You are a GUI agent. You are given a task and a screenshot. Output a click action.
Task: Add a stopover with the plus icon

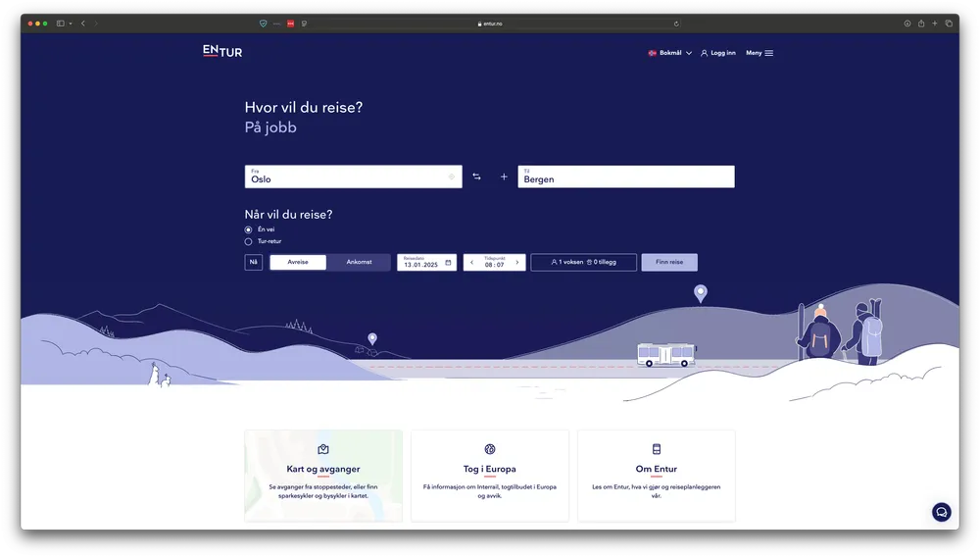point(504,177)
